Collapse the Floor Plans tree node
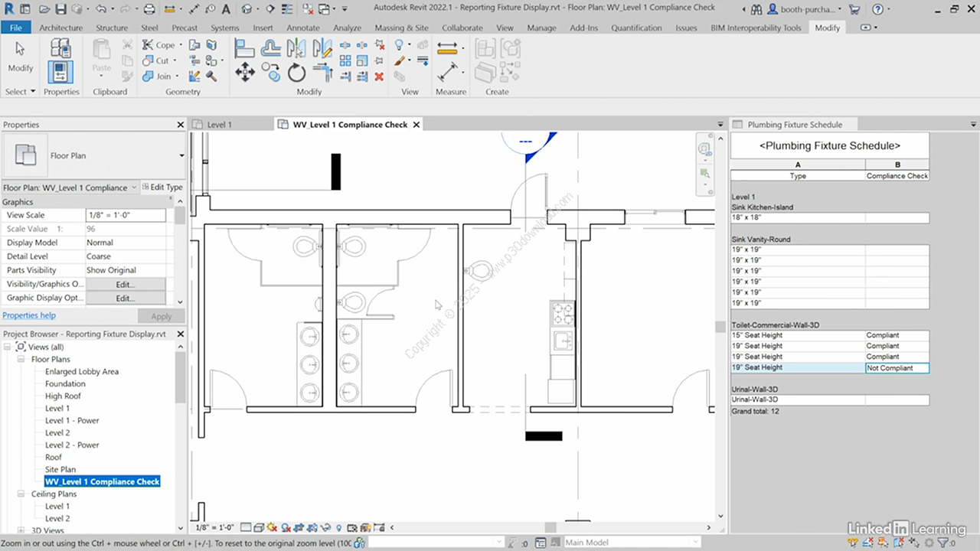Screen dimensions: 980x551 (21, 360)
